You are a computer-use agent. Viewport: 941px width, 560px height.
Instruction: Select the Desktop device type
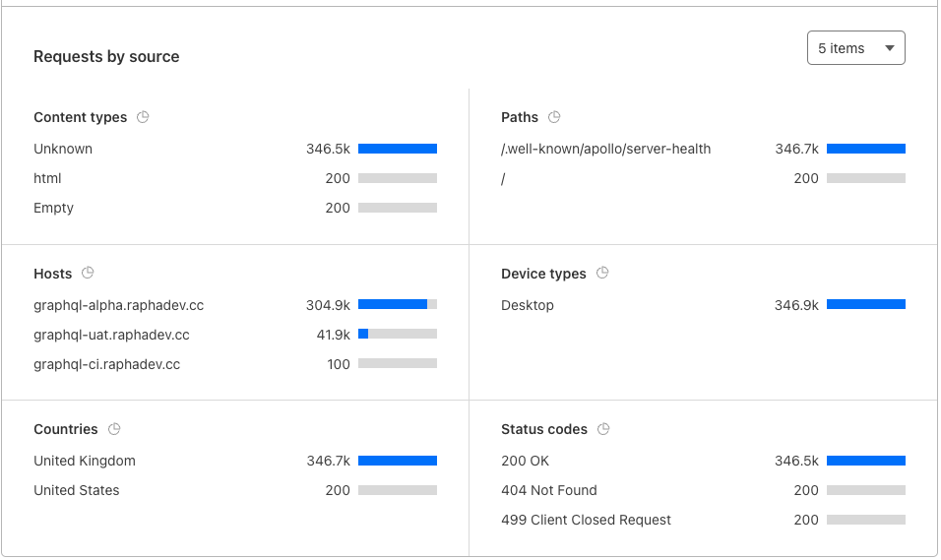point(528,305)
